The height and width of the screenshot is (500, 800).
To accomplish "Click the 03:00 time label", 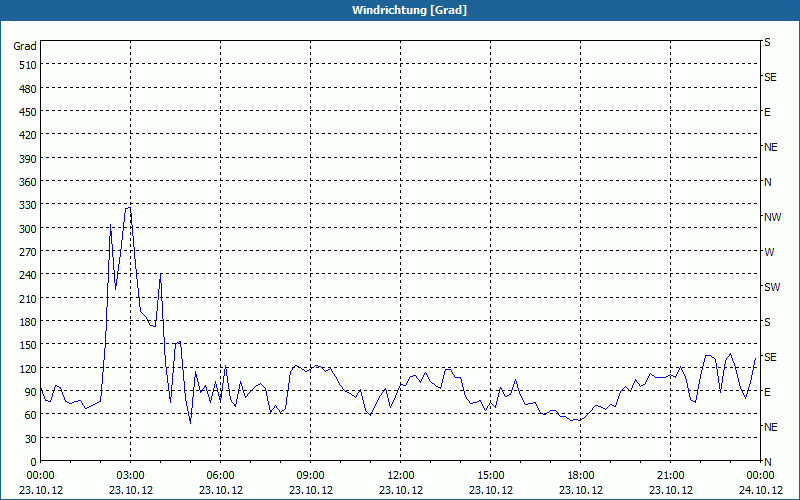I will pyautogui.click(x=131, y=476).
